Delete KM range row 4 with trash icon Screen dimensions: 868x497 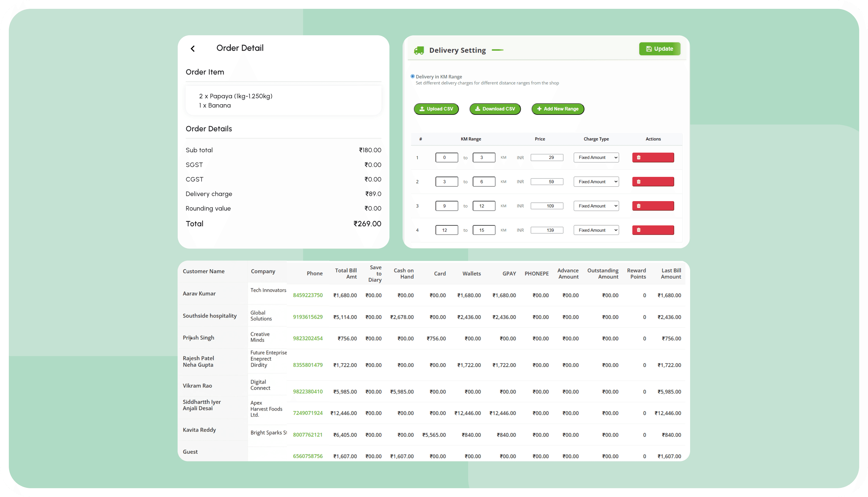pos(653,230)
